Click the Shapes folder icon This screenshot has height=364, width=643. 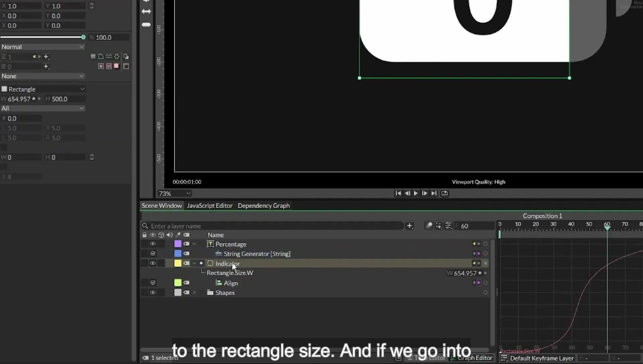[210, 293]
